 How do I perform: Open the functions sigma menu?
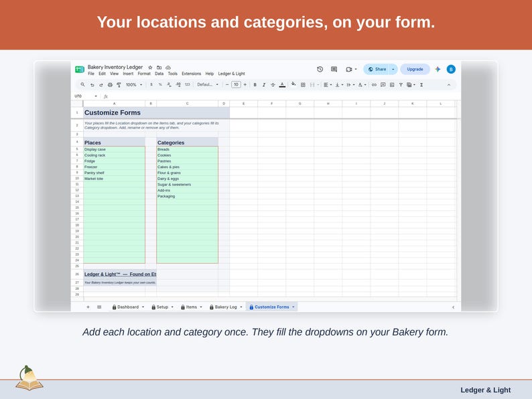(x=421, y=85)
